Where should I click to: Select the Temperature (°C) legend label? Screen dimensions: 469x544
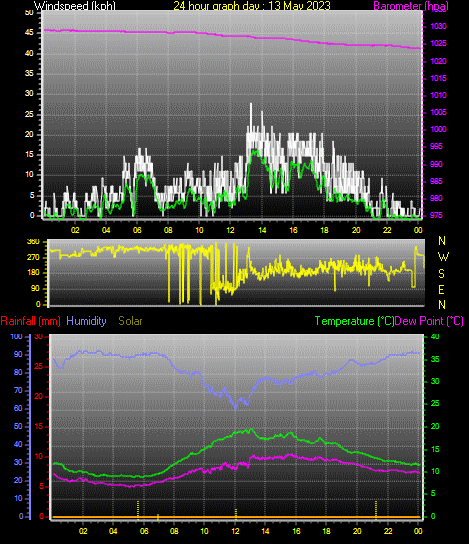point(354,321)
